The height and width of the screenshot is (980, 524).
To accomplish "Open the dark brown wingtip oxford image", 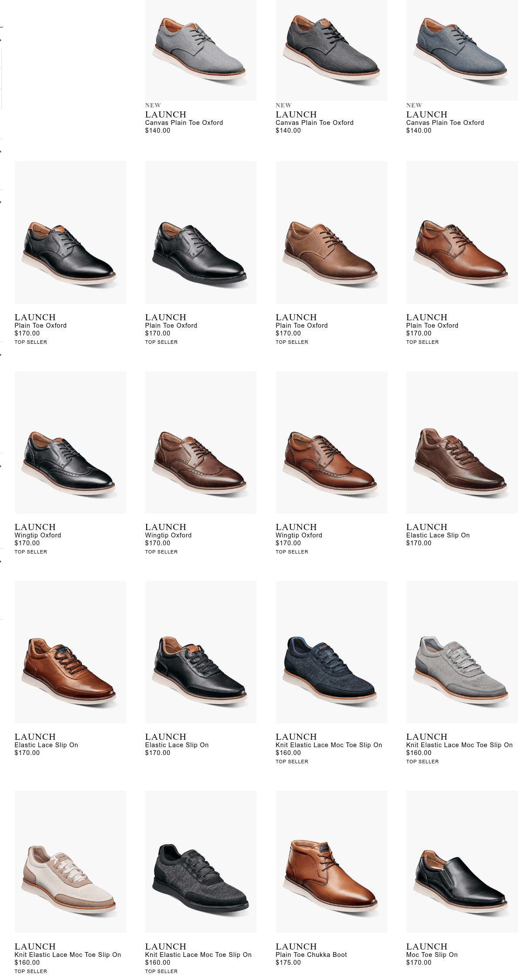I will click(201, 442).
